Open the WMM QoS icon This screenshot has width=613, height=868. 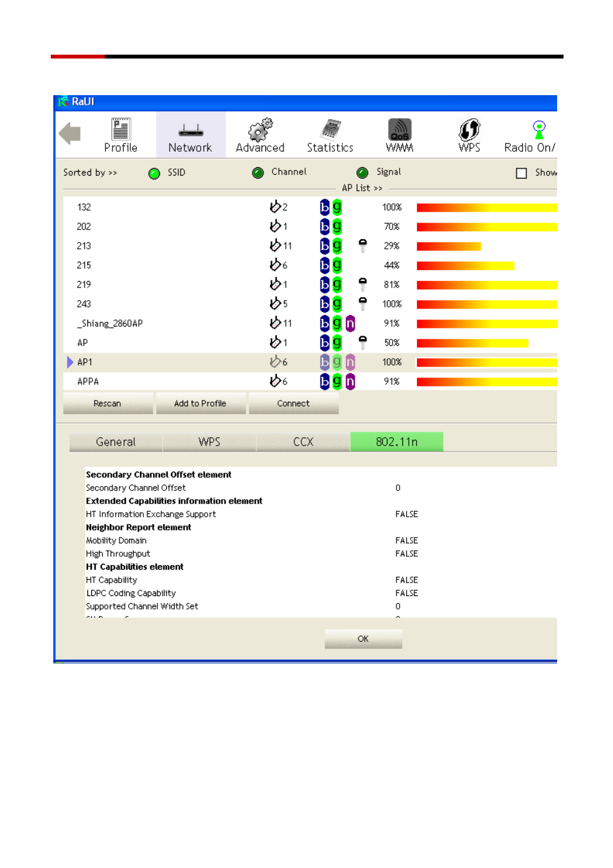point(400,129)
